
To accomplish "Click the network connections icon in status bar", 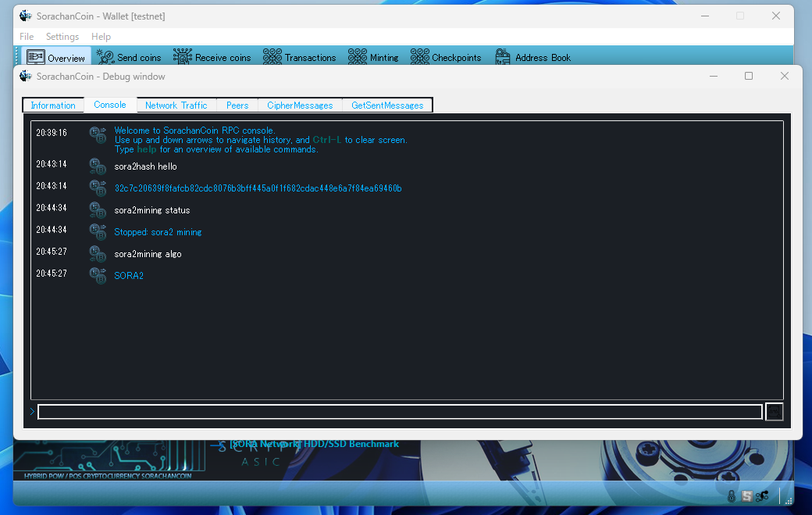I will [x=762, y=495].
